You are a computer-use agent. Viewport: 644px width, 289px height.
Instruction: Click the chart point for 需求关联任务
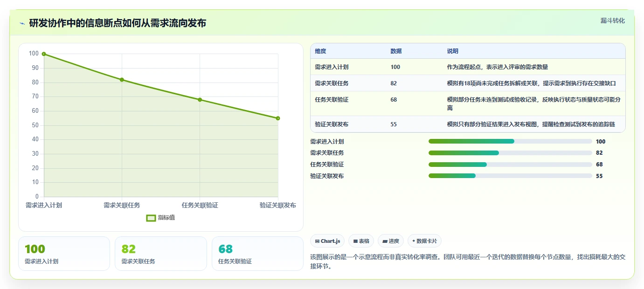tap(122, 80)
